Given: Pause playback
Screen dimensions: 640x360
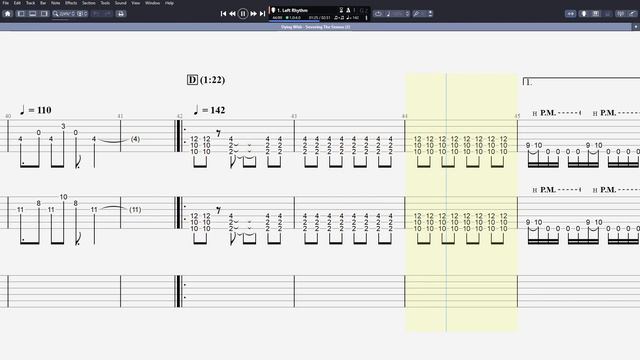Looking at the screenshot, I should point(243,13).
